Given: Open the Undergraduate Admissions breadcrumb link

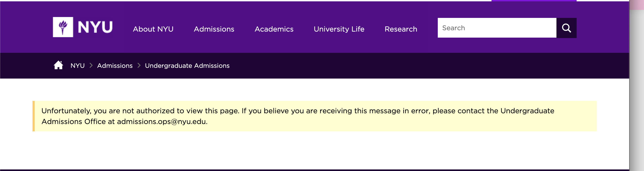Looking at the screenshot, I should point(187,66).
